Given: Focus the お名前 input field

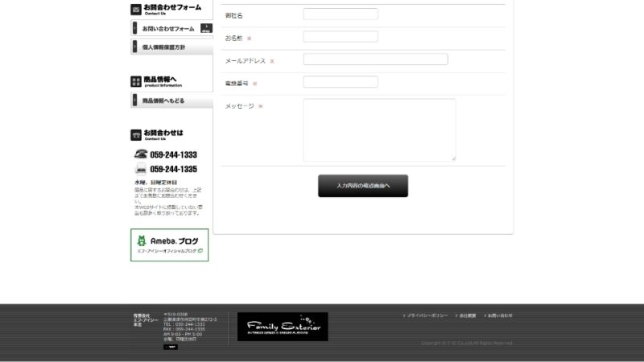Looking at the screenshot, I should pyautogui.click(x=341, y=37).
